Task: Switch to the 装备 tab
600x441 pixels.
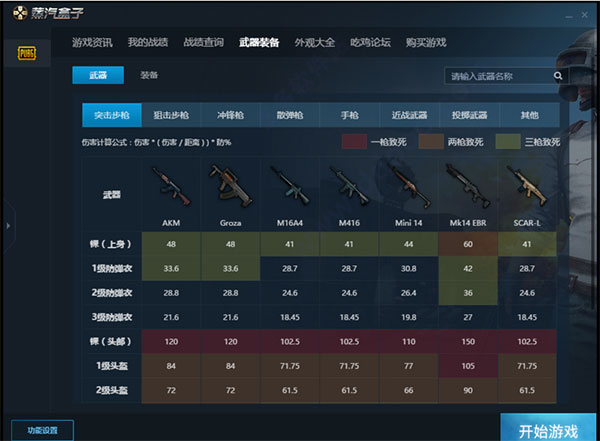Action: [x=149, y=75]
